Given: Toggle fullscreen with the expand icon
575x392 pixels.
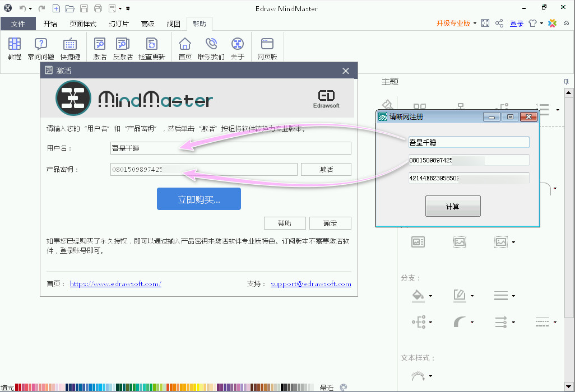Looking at the screenshot, I should (485, 24).
